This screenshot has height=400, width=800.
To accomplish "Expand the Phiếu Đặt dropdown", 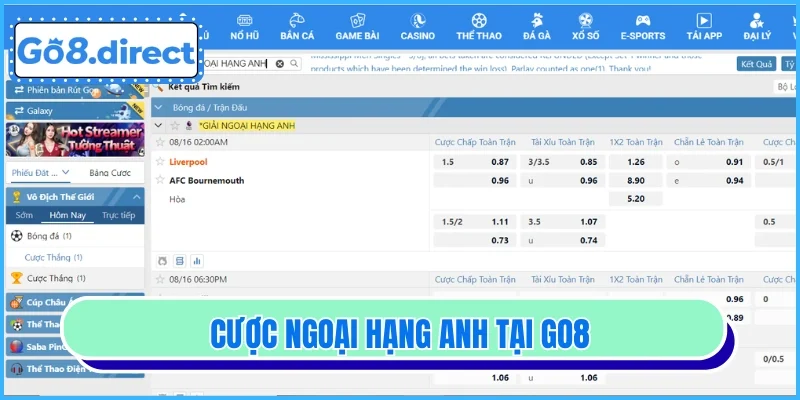I will tap(40, 173).
